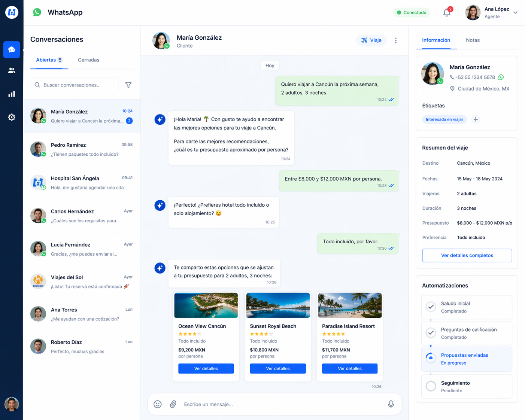View details for Ocean View Cancún
The height and width of the screenshot is (420, 525).
coord(206,369)
